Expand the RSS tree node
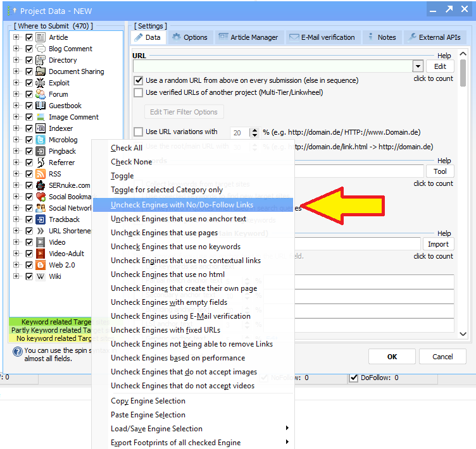Screen dimensions: 476x449 tap(16, 173)
